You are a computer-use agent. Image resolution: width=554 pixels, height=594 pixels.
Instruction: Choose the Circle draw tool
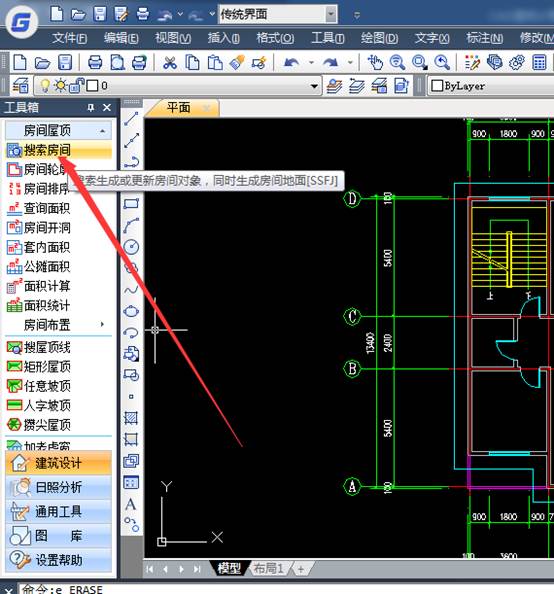pyautogui.click(x=131, y=247)
